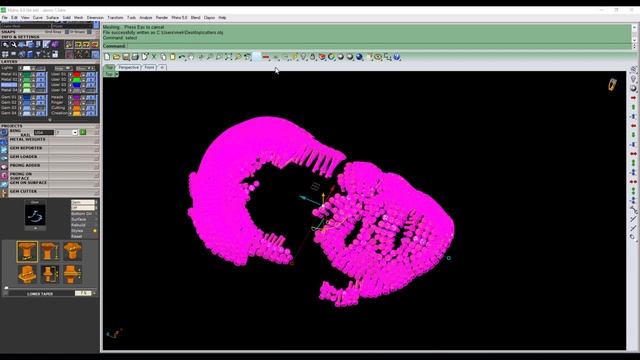Viewport: 640px width, 360px height.
Task: Switch to the Perspective viewport tab
Action: (x=129, y=67)
